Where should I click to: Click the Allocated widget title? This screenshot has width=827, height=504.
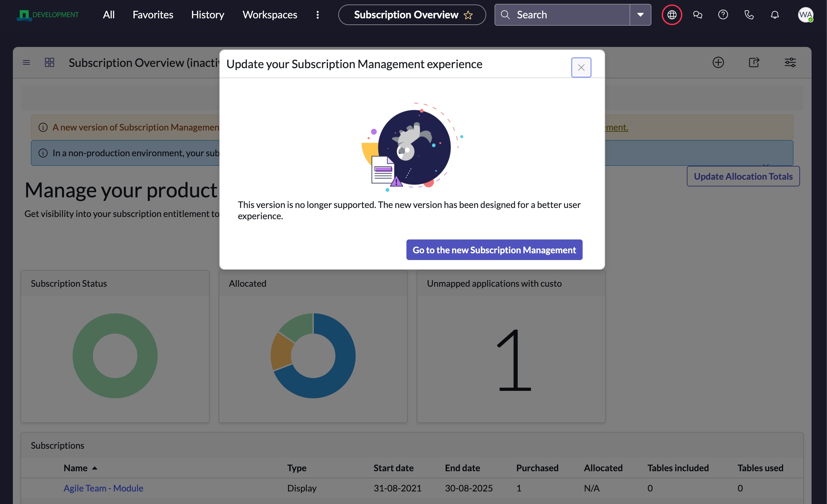coord(247,283)
